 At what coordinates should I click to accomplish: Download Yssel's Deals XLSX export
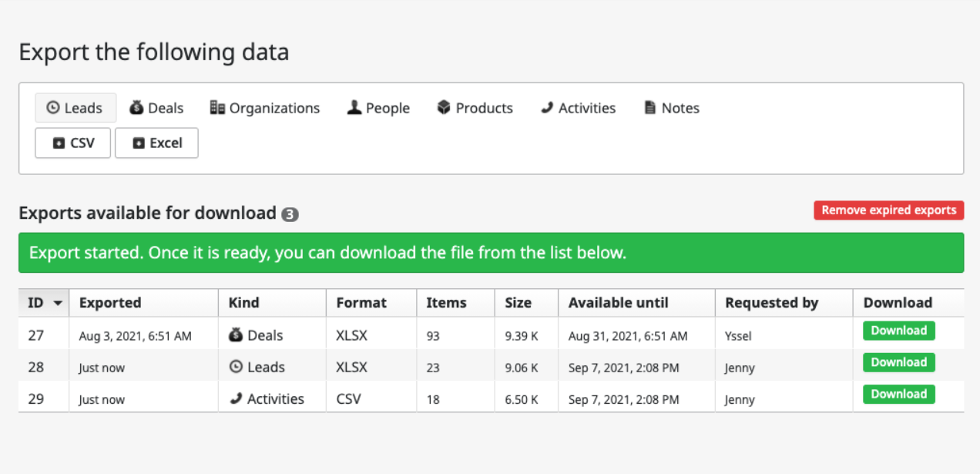tap(898, 330)
